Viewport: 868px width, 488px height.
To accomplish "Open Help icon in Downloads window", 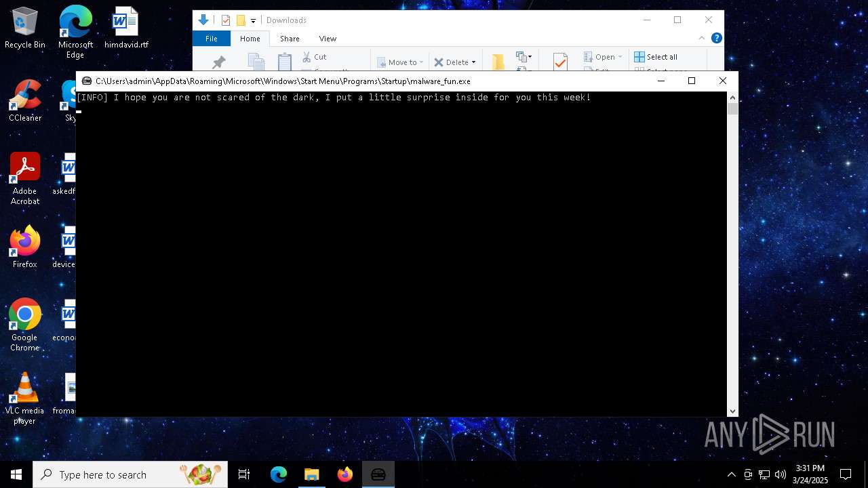I will click(716, 39).
